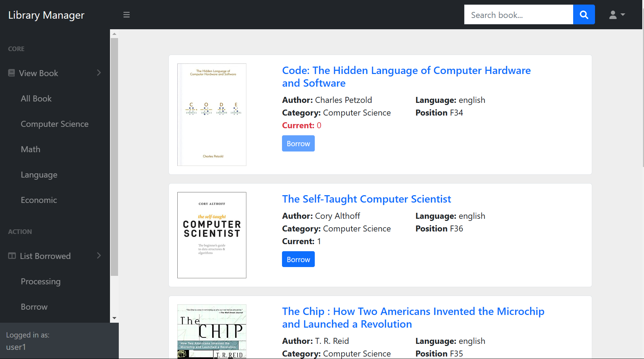Viewport: 644px width, 359px height.
Task: Open the user account dropdown menu
Action: pyautogui.click(x=617, y=15)
